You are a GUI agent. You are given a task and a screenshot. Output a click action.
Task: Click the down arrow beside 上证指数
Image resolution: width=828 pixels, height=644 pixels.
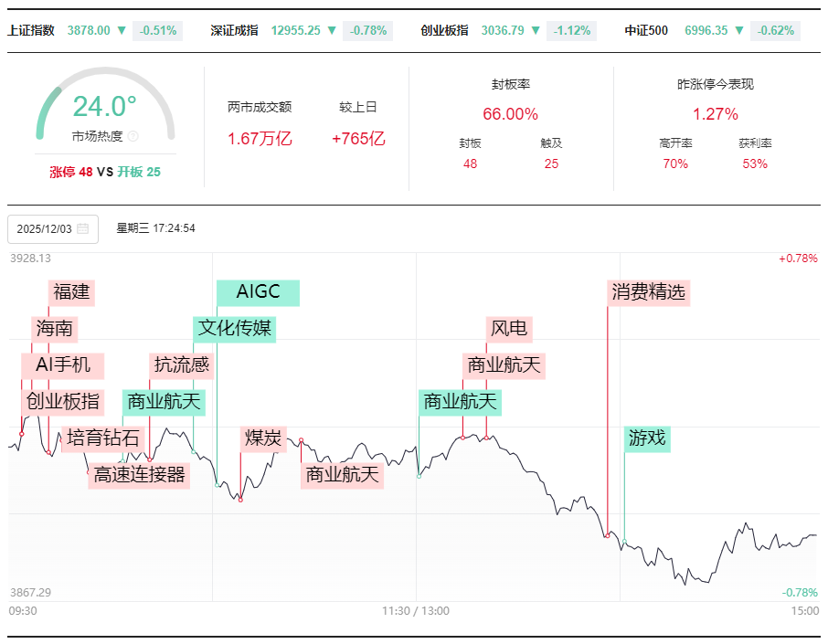(122, 30)
